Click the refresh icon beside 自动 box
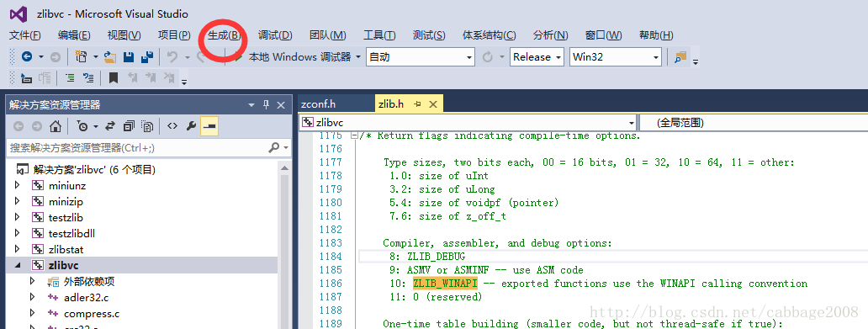This screenshot has width=868, height=329. pos(488,56)
